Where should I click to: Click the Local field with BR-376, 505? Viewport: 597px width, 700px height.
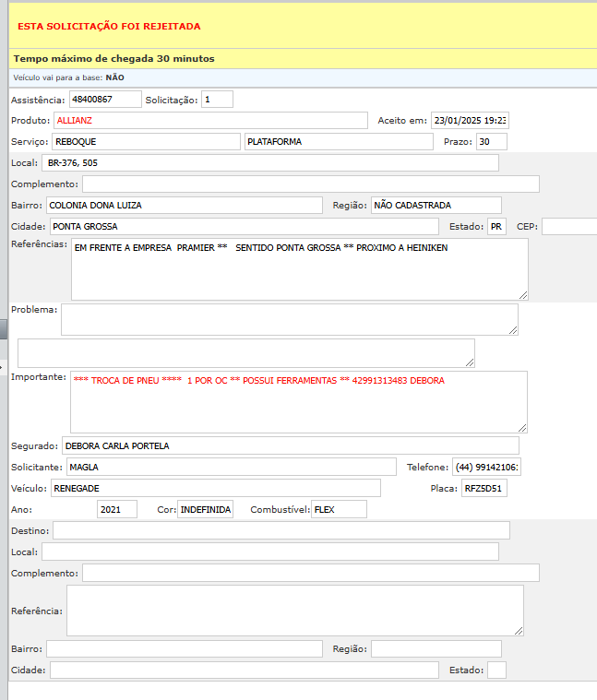(x=269, y=163)
